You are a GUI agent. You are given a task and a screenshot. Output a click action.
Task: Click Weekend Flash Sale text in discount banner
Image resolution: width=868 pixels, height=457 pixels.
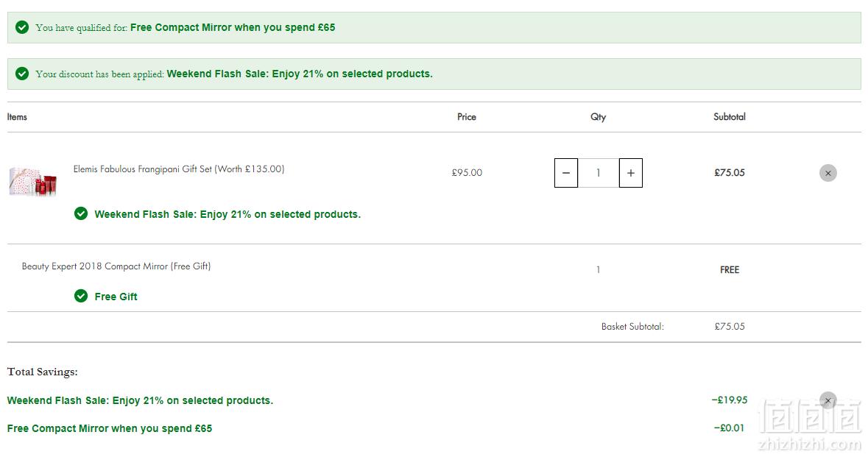tap(300, 74)
